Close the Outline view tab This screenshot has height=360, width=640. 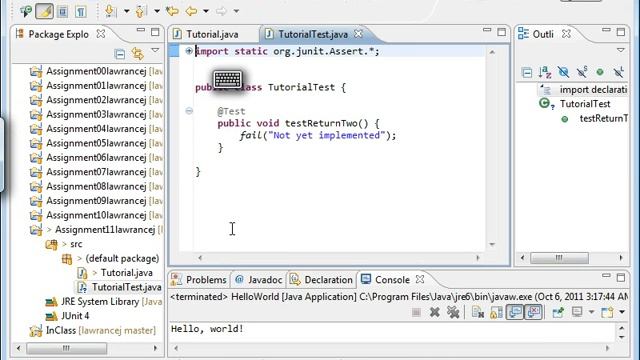pos(567,34)
